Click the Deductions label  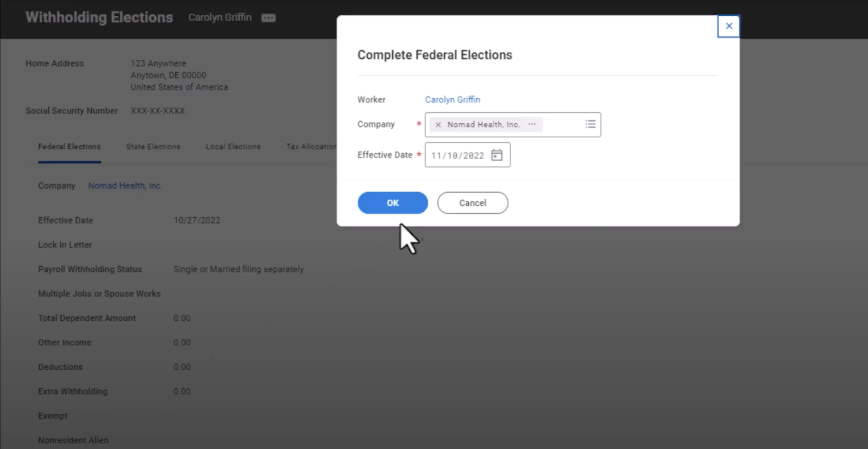(60, 367)
